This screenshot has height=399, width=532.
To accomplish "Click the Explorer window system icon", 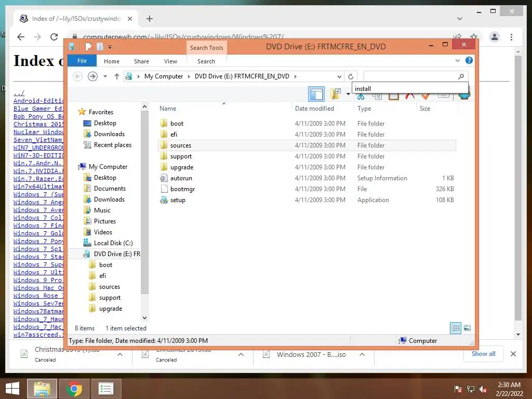I will pyautogui.click(x=72, y=46).
